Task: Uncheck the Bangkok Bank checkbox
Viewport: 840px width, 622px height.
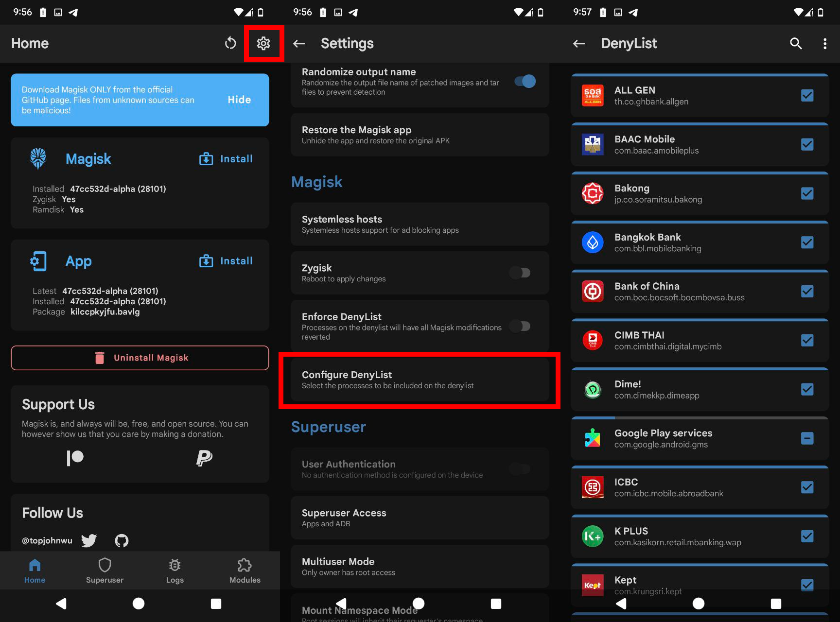Action: point(807,242)
